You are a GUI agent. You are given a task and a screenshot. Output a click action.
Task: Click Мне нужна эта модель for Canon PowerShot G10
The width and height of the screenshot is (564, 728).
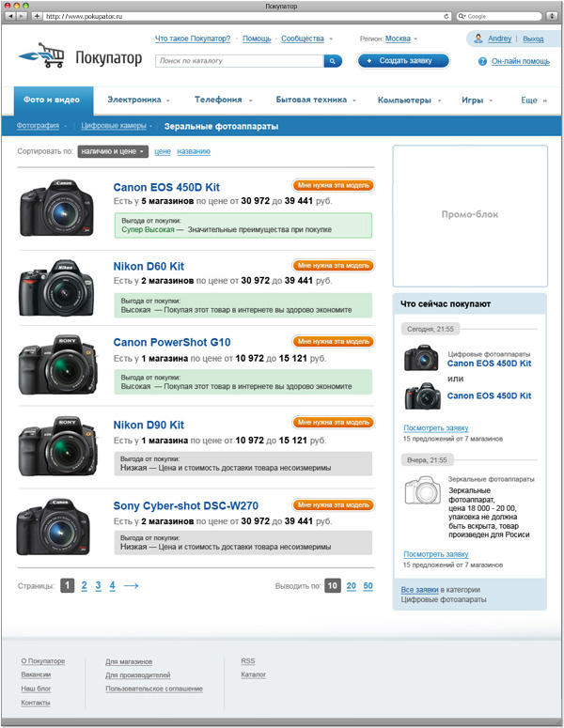tap(333, 341)
